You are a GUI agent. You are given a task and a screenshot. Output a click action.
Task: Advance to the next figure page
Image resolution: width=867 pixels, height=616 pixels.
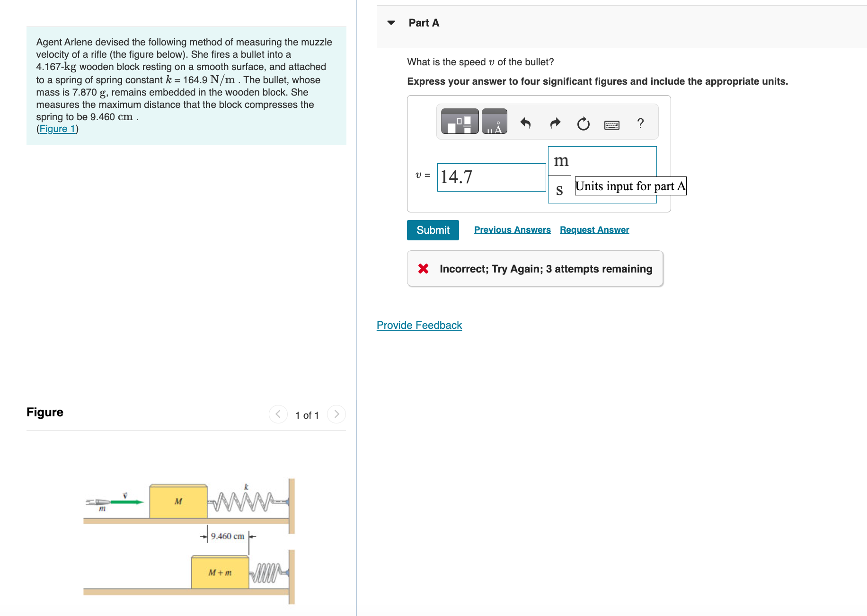(x=336, y=414)
